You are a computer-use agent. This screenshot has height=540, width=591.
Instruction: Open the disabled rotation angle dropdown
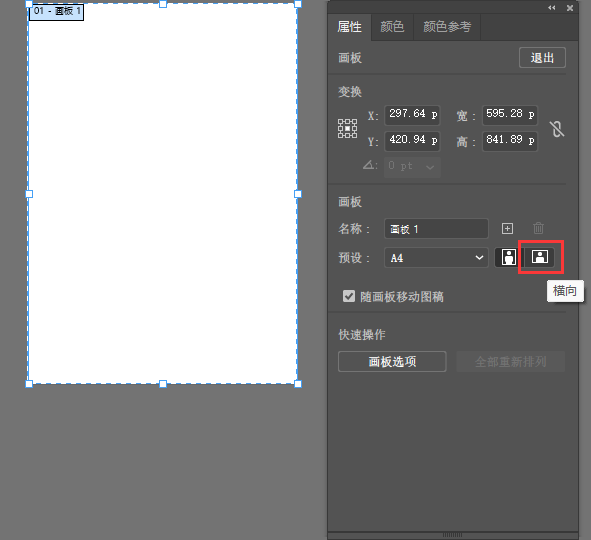412,166
